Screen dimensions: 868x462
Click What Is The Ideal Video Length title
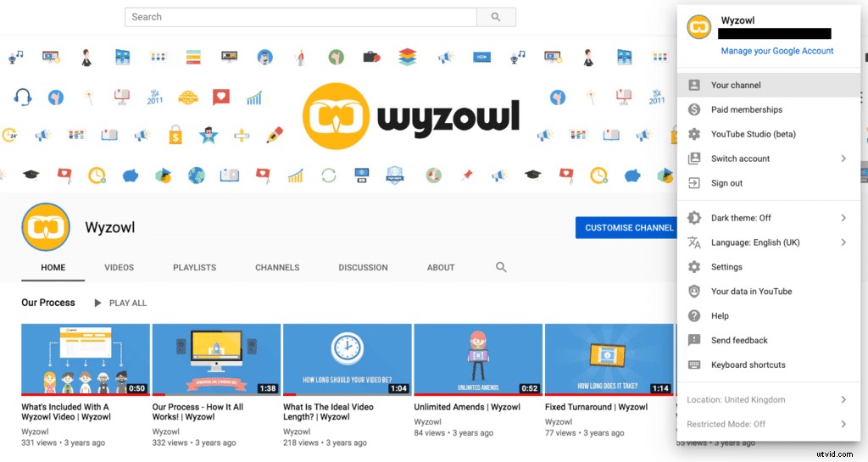pos(328,412)
